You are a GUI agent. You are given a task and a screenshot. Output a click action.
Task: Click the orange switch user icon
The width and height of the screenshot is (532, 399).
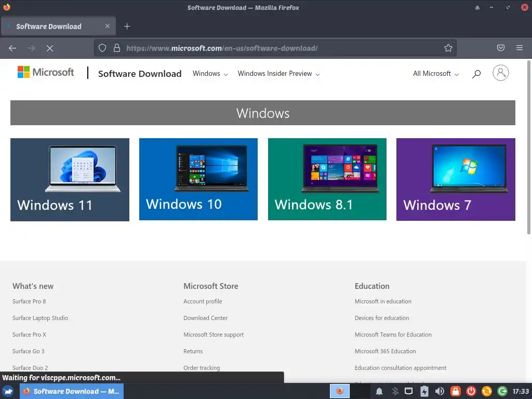pyautogui.click(x=486, y=392)
